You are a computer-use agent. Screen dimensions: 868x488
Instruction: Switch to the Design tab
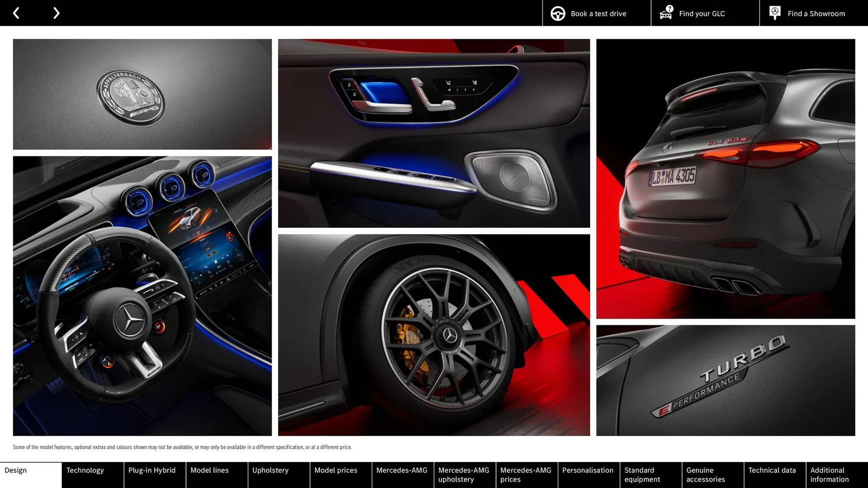16,470
